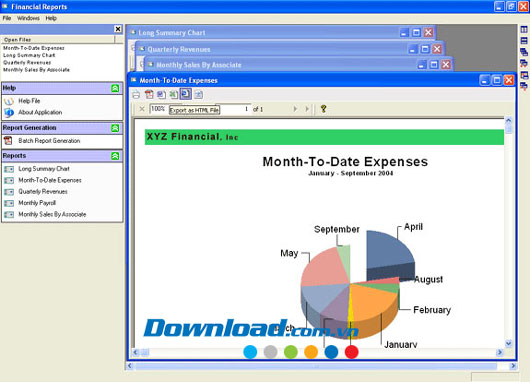The height and width of the screenshot is (382, 530).
Task: Select Month-To-Date Expenses in Open Files list
Action: (x=33, y=48)
